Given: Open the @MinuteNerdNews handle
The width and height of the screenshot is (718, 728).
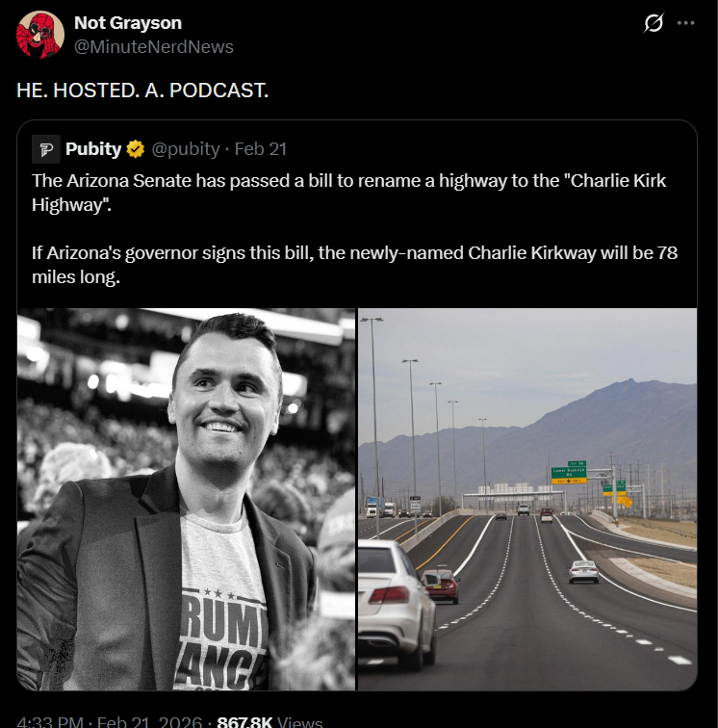Looking at the screenshot, I should pyautogui.click(x=154, y=47).
